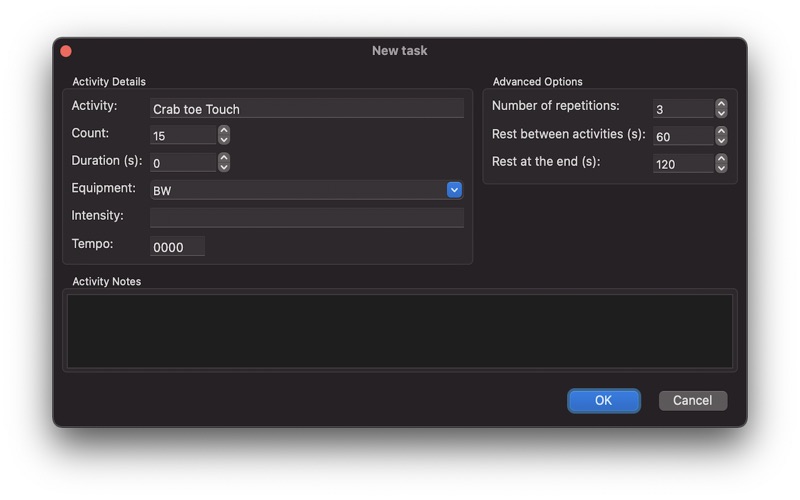Decrease Rest at the end with down arrow
The height and width of the screenshot is (500, 800).
[721, 168]
